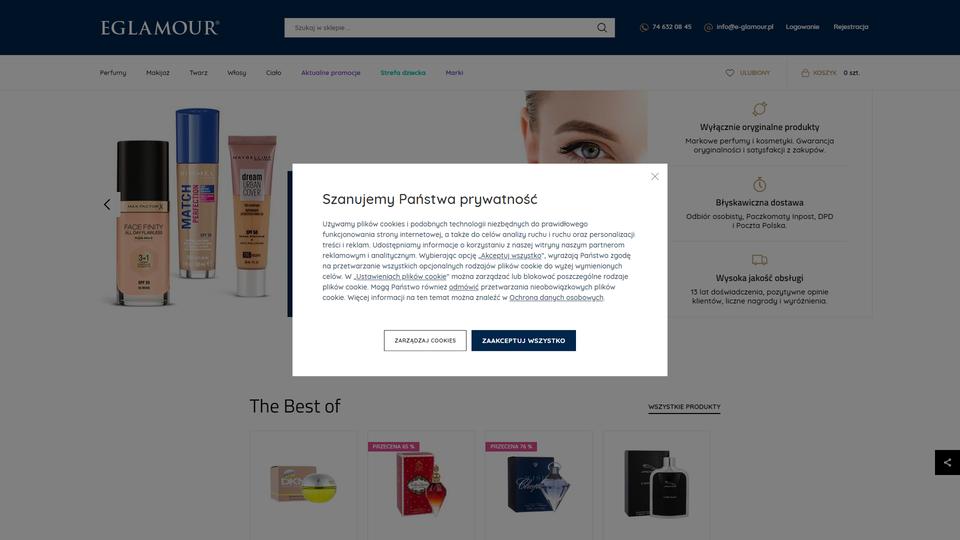Open the Perfumy menu
This screenshot has width=960, height=540.
[x=113, y=73]
